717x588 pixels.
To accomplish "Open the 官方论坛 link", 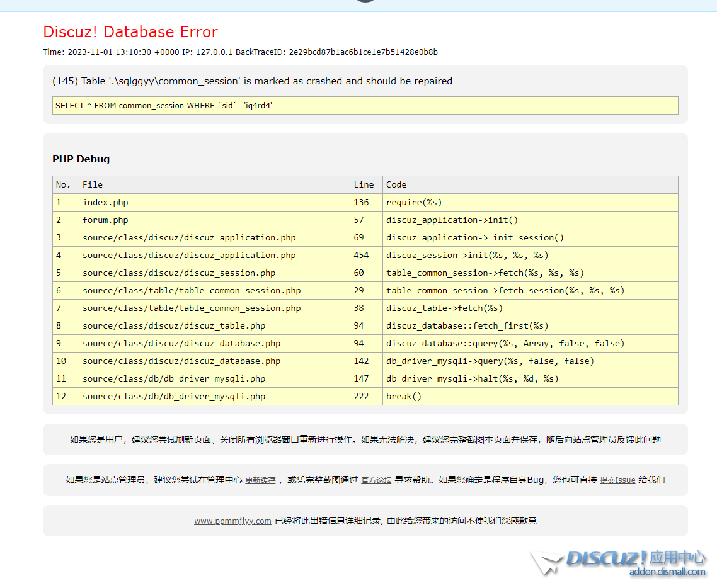I will tap(376, 480).
